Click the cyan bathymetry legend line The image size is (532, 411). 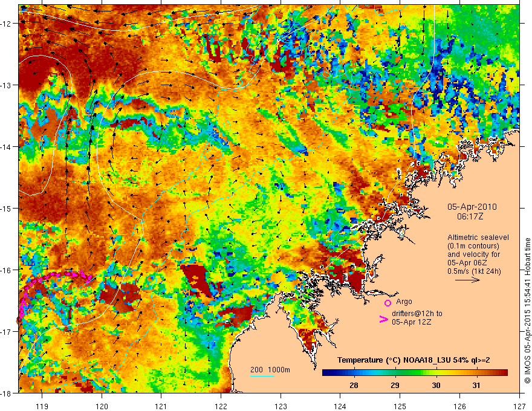(x=262, y=376)
